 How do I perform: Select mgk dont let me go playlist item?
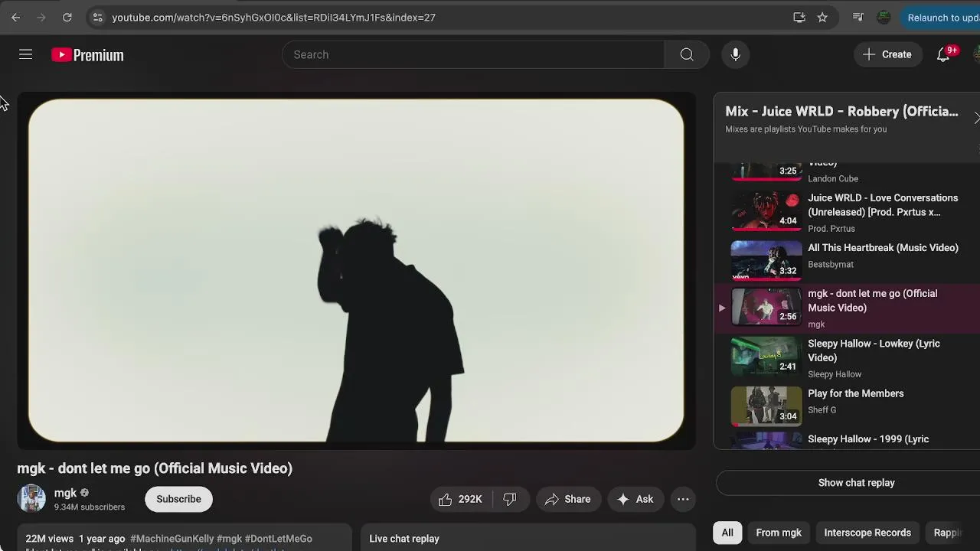846,308
